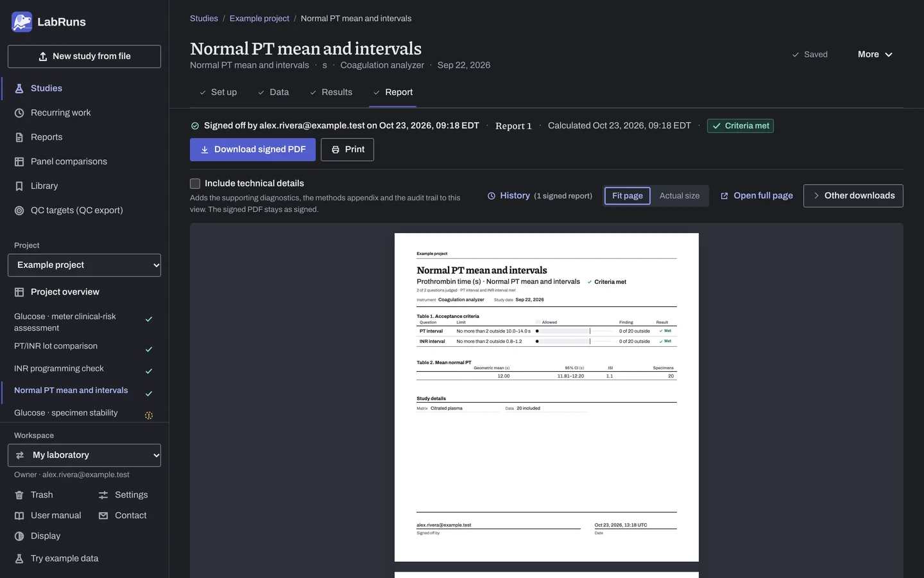Enable Include technical details checkbox

coord(195,184)
